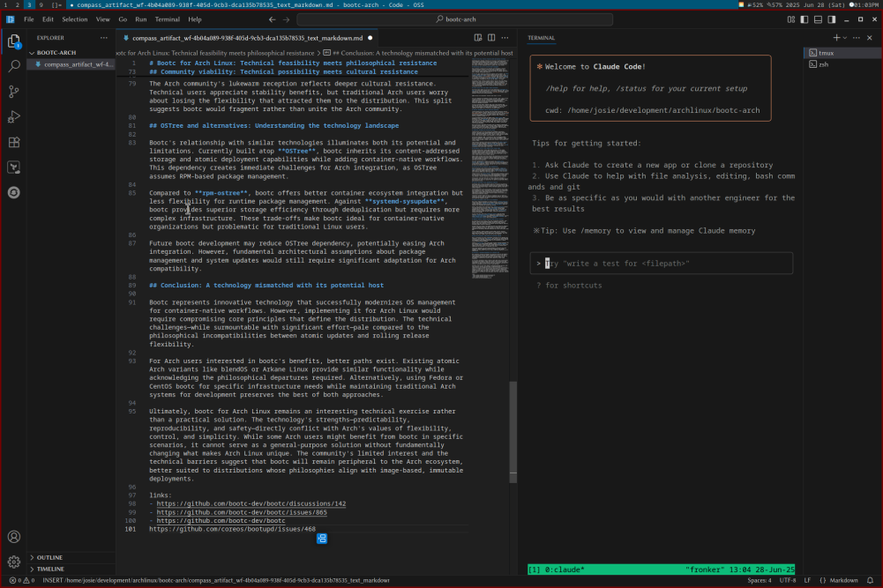
Task: Open the Source Control view
Action: (x=14, y=92)
